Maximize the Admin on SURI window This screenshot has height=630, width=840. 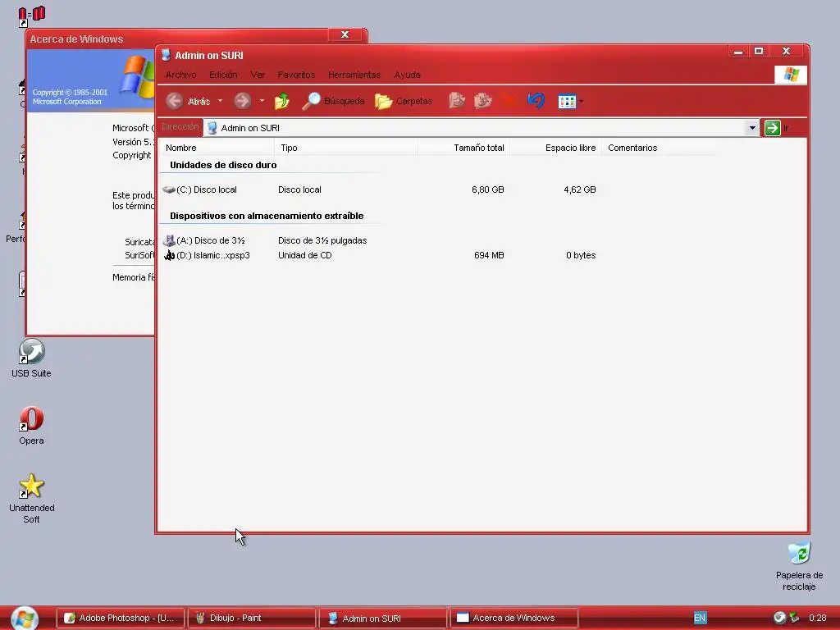[x=759, y=51]
